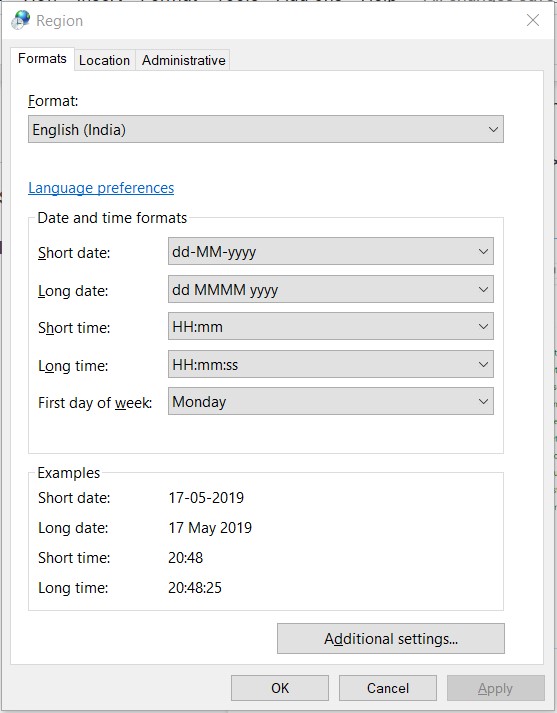Expand the Short date format dropdown
557x713 pixels.
coord(331,251)
